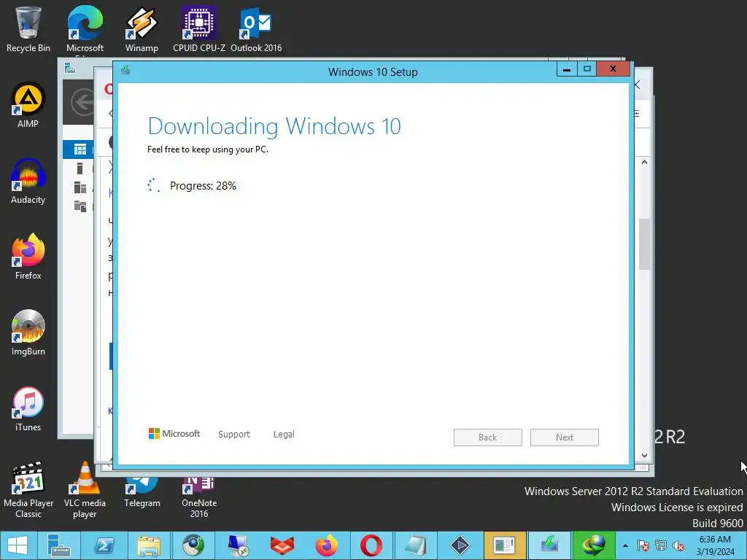Click the 'Downloading Windows 10' heading
Image resolution: width=747 pixels, height=560 pixels.
(x=274, y=126)
